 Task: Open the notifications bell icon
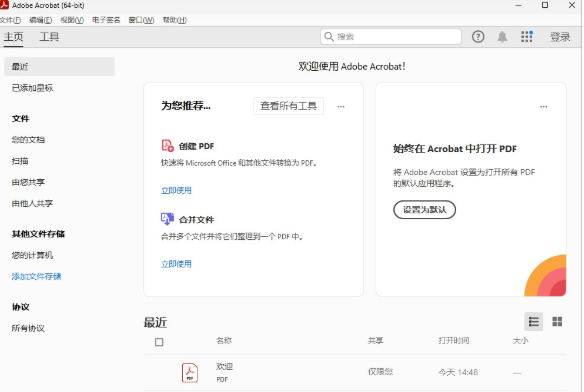pos(502,37)
